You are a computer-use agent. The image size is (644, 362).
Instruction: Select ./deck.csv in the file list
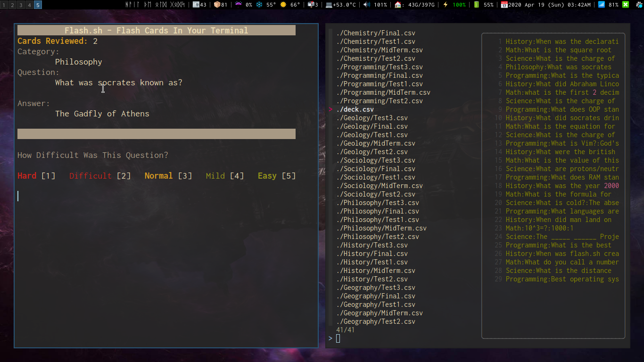(x=355, y=109)
